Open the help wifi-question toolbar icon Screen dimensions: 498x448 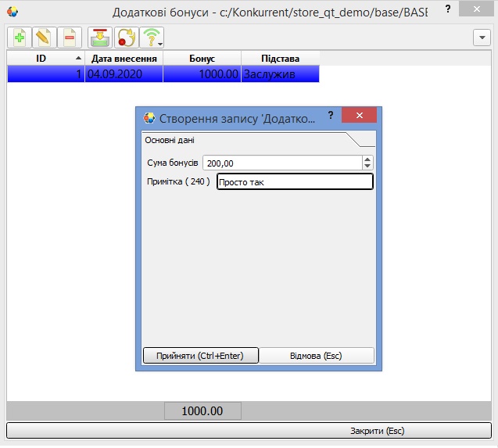pyautogui.click(x=152, y=37)
